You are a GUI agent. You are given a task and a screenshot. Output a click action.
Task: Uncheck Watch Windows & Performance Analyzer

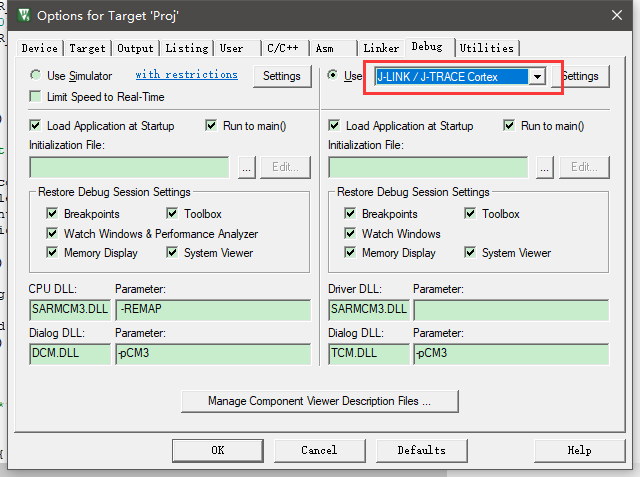52,233
